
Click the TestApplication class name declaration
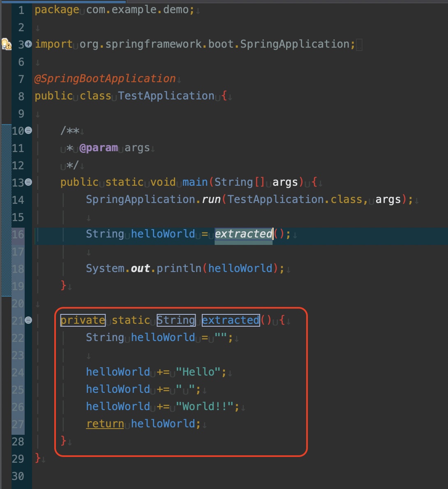tap(166, 96)
